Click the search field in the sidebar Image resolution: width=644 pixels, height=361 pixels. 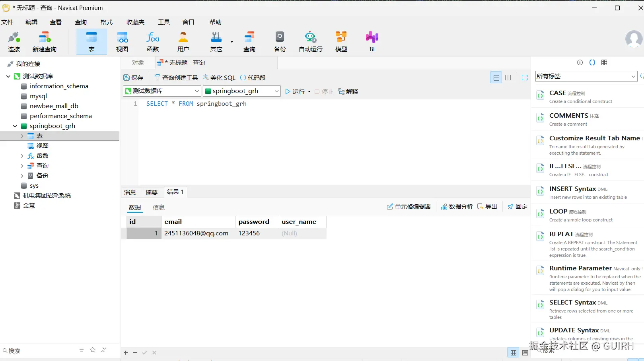pyautogui.click(x=40, y=351)
